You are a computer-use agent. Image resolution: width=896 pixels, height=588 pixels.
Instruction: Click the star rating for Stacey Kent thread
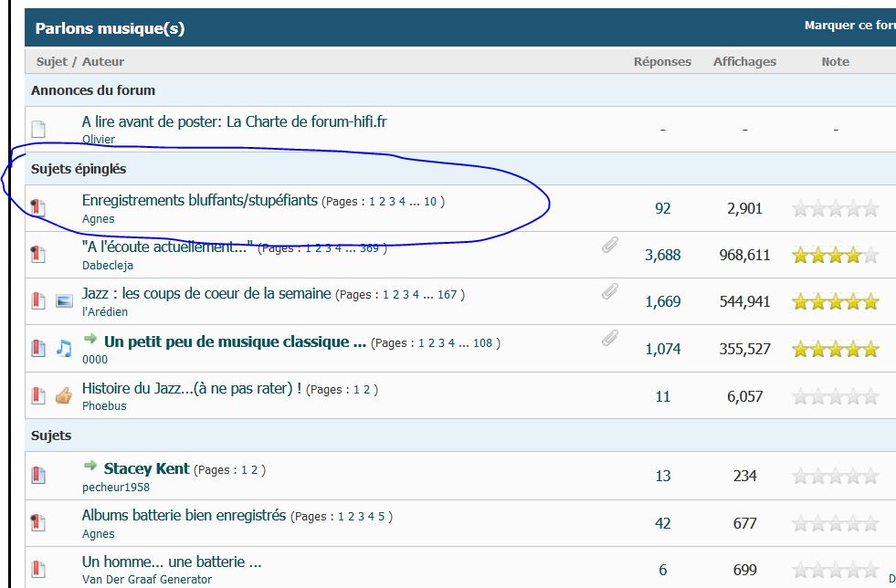click(836, 476)
